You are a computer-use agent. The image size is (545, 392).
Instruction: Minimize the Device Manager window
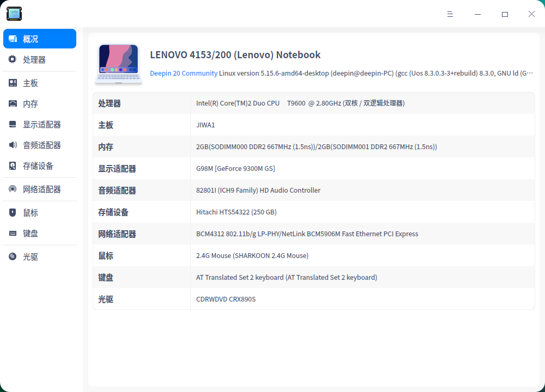[477, 14]
